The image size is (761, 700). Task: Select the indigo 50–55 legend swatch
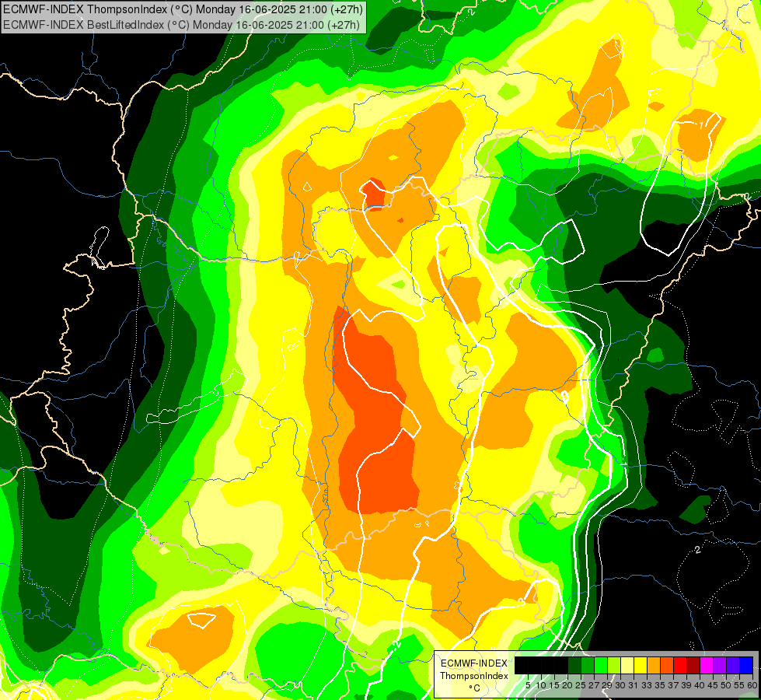pos(733,665)
